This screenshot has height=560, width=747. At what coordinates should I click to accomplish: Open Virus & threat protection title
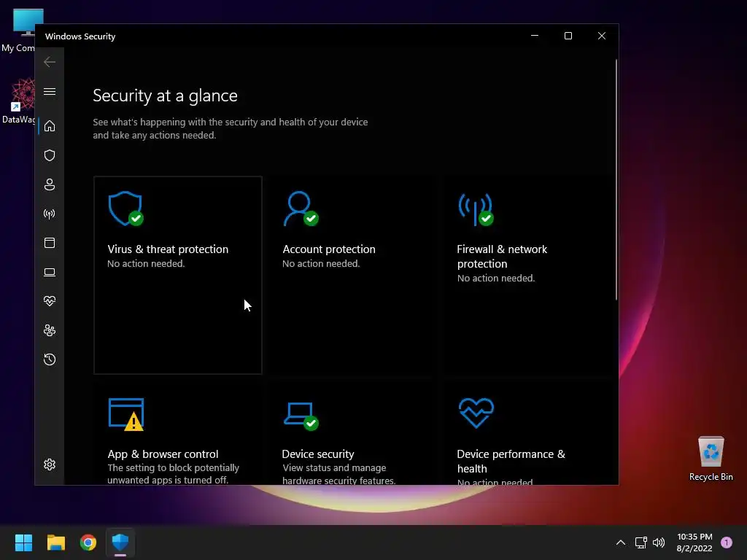pos(168,249)
